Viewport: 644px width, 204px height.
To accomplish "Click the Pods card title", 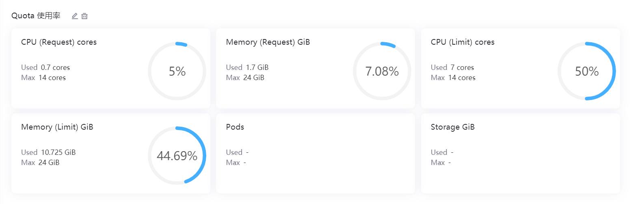I will tap(235, 127).
